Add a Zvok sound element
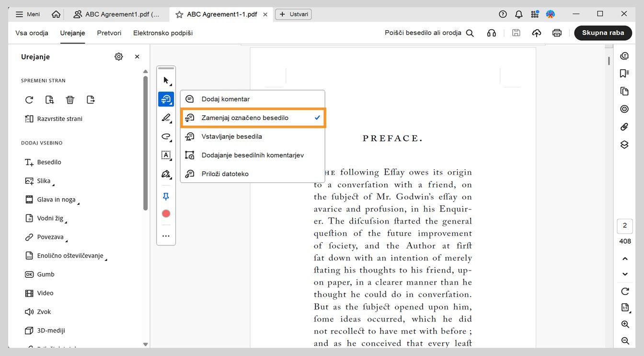This screenshot has height=356, width=644. click(x=38, y=312)
